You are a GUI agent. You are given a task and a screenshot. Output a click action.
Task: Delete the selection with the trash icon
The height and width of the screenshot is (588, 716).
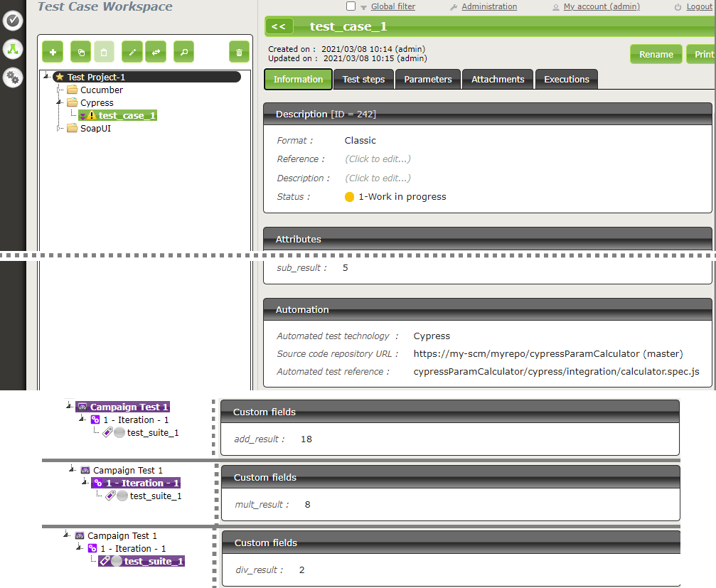click(x=239, y=52)
